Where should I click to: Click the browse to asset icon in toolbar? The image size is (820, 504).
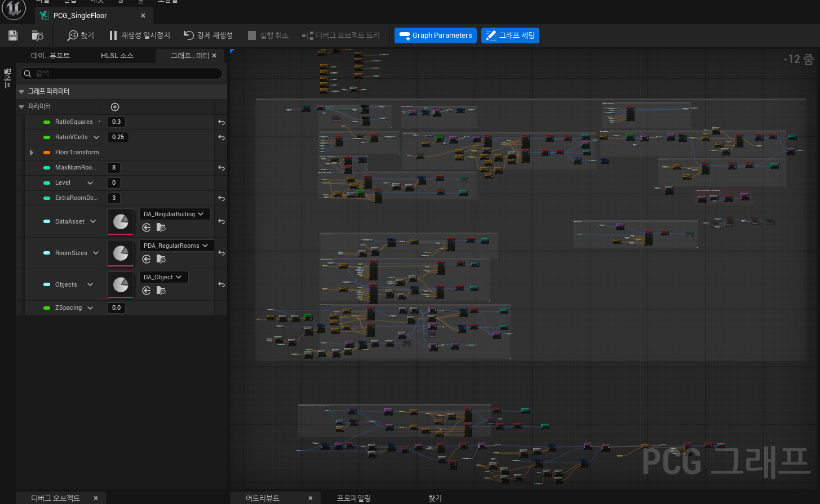pyautogui.click(x=38, y=35)
